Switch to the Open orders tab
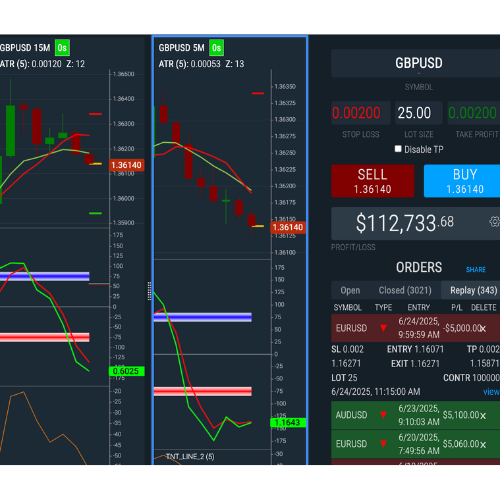The height and width of the screenshot is (500, 500). tap(350, 290)
